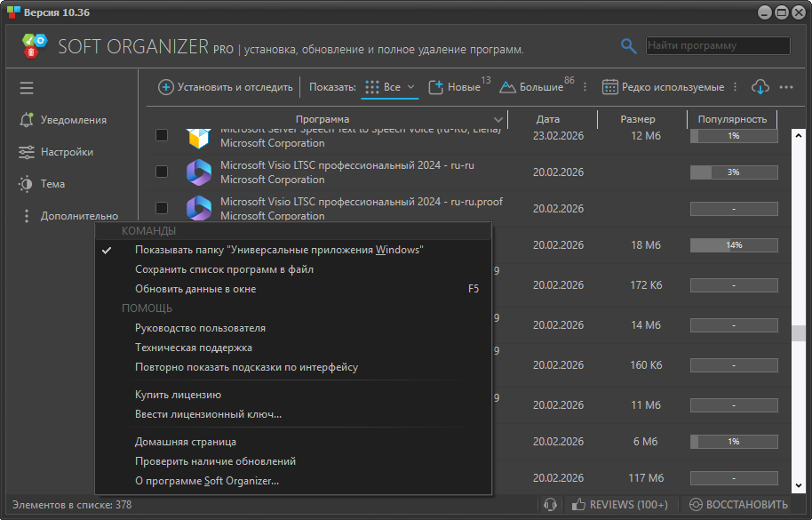This screenshot has width=812, height=520.
Task: Click the ВОССТАНОВИТЬ label
Action: 747,505
